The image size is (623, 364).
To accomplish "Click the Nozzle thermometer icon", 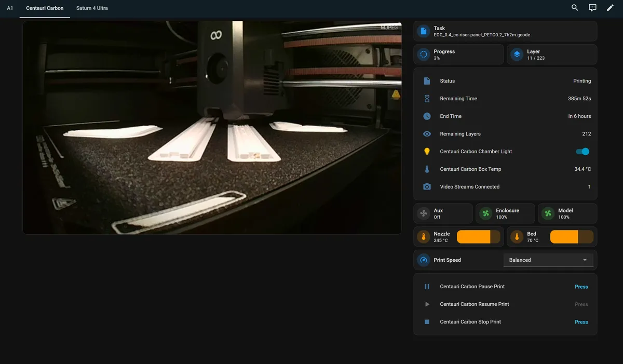I will point(424,237).
